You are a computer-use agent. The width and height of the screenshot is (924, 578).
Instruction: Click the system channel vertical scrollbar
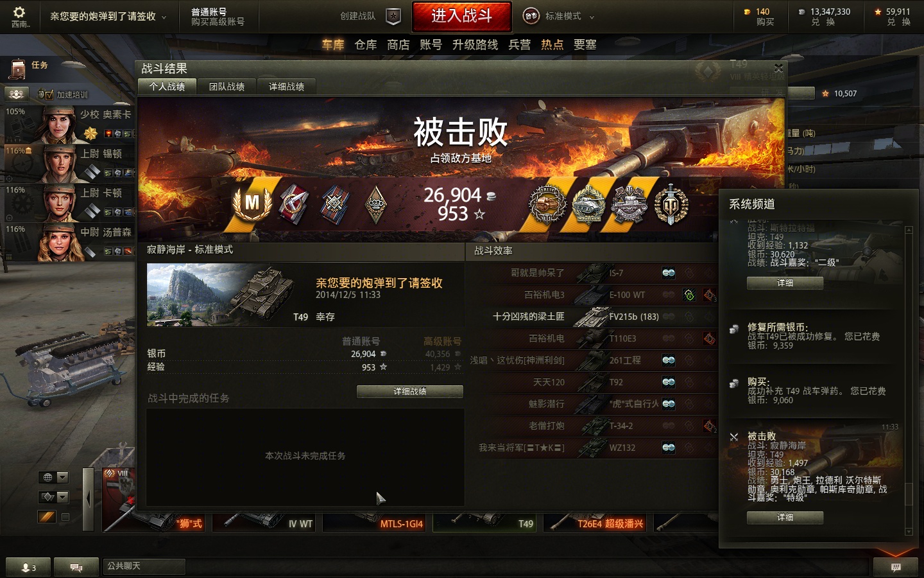(909, 379)
